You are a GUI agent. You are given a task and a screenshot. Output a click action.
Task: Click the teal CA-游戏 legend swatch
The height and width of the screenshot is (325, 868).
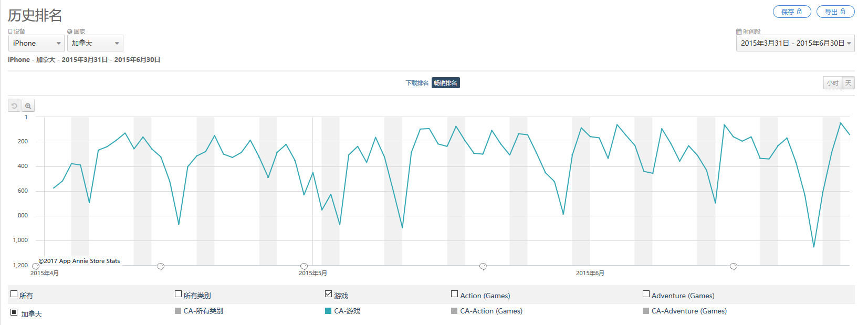coord(328,311)
